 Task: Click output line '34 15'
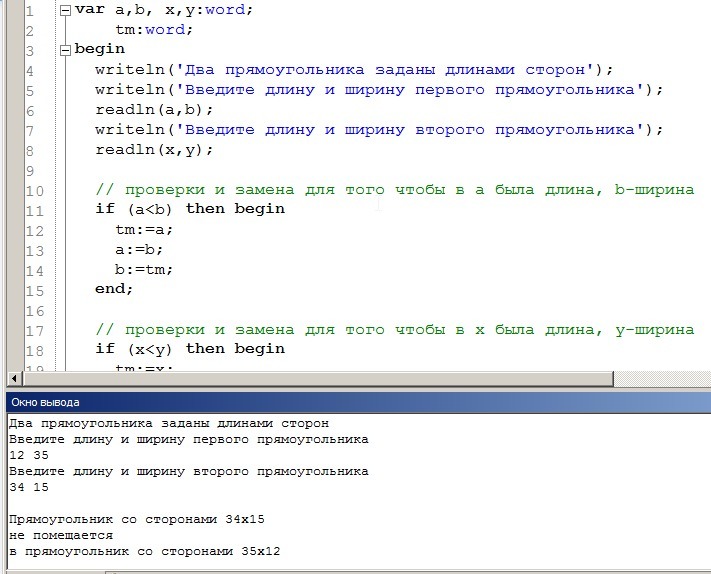pyautogui.click(x=29, y=487)
